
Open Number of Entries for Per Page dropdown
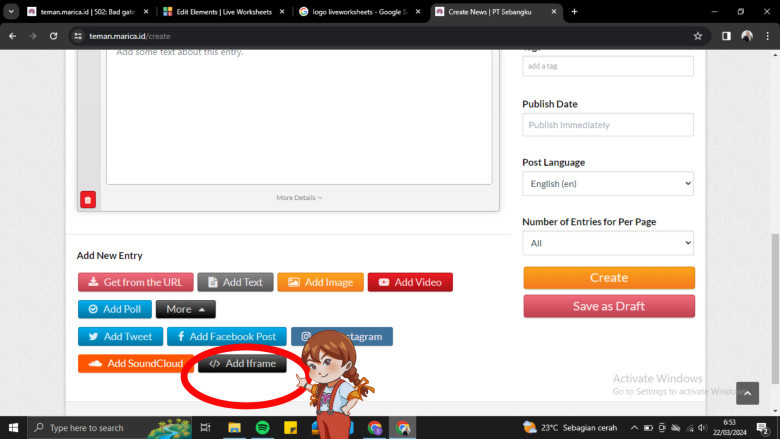point(607,243)
